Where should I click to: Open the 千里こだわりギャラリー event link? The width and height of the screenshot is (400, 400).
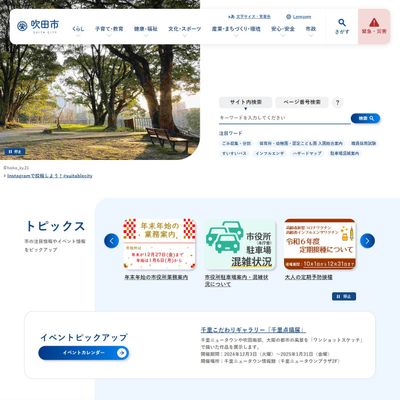[253, 330]
